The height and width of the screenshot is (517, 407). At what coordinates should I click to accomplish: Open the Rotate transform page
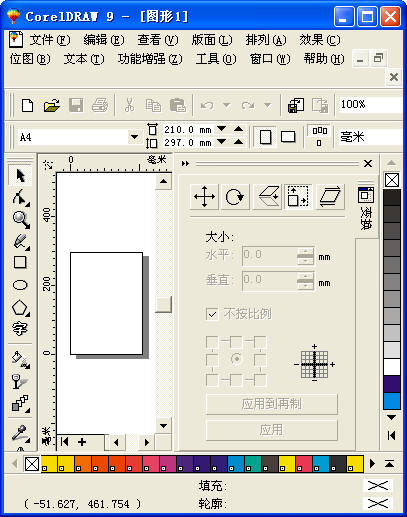[x=235, y=197]
